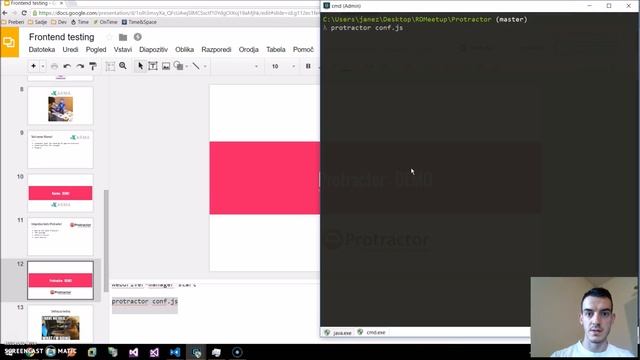Toggle bold formatting in toolbar
The image size is (640, 360).
[x=308, y=66]
